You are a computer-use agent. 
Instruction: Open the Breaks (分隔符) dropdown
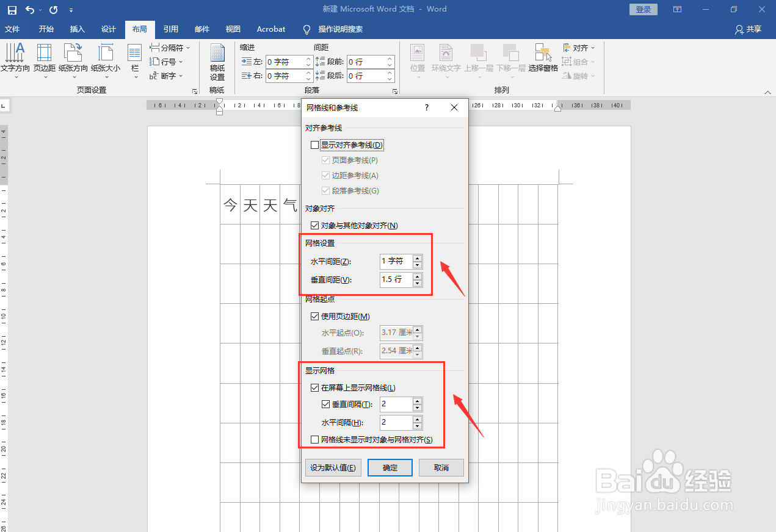click(170, 48)
